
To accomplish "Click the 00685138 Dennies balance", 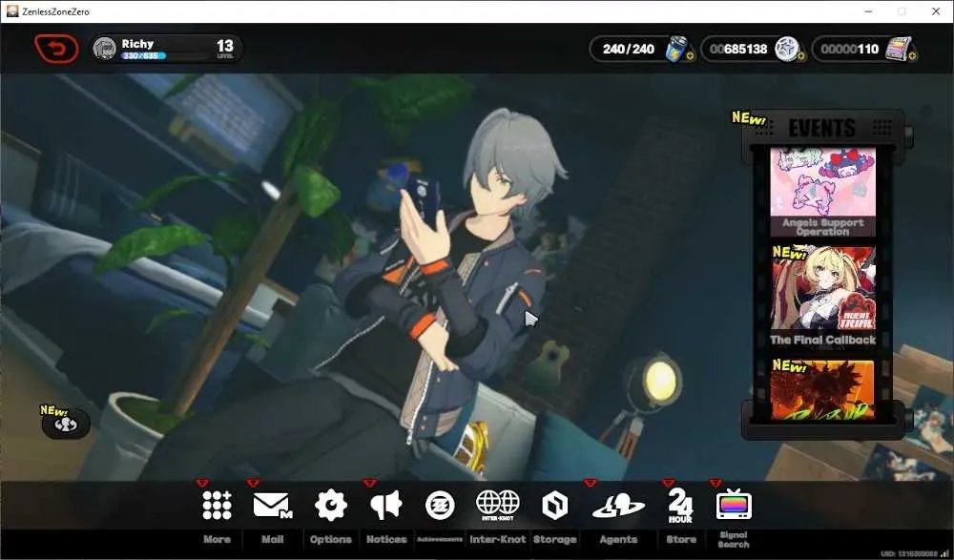I will pos(738,49).
